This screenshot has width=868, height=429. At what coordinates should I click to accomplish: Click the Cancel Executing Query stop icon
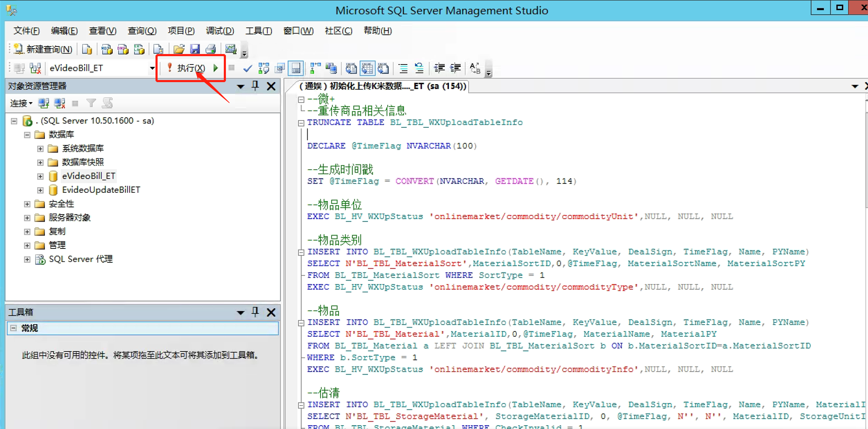[x=231, y=68]
